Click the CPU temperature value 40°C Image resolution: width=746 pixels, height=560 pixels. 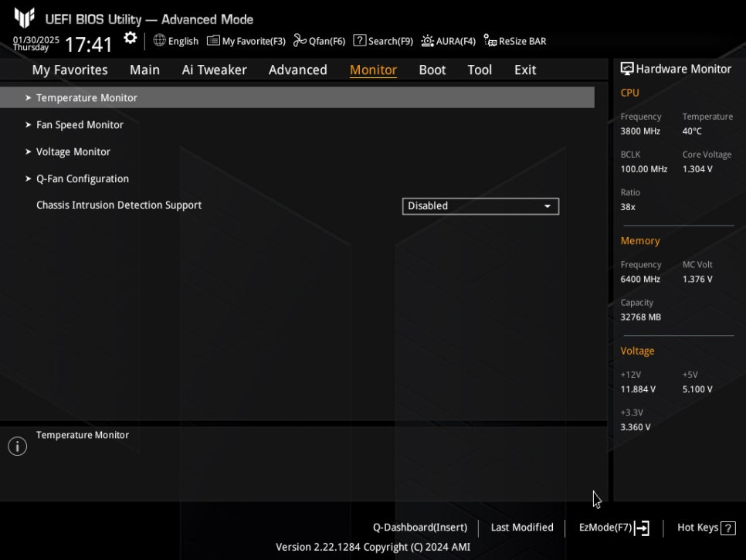(692, 131)
